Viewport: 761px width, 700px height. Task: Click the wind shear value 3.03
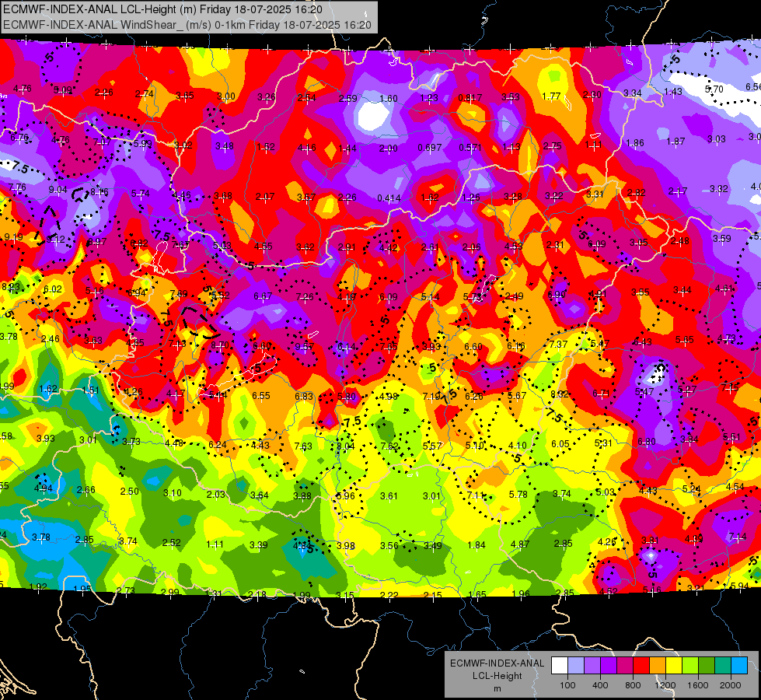(x=717, y=139)
